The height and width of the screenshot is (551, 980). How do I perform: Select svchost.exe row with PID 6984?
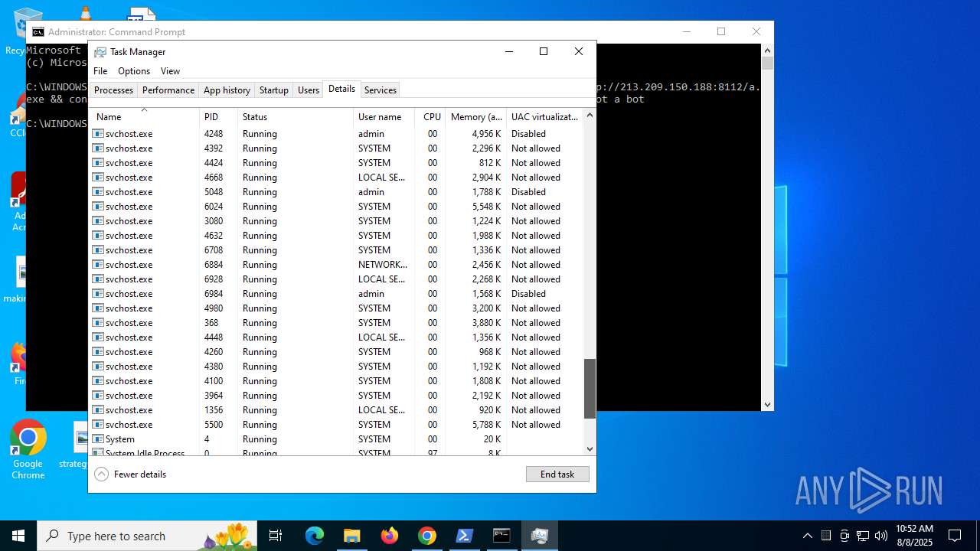(336, 294)
